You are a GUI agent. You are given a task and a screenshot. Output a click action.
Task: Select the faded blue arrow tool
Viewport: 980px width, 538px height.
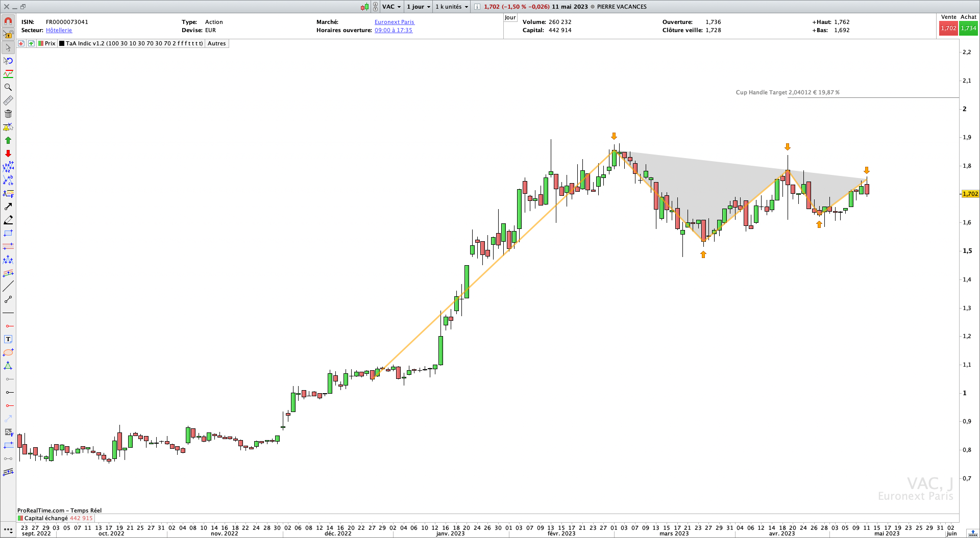8,419
